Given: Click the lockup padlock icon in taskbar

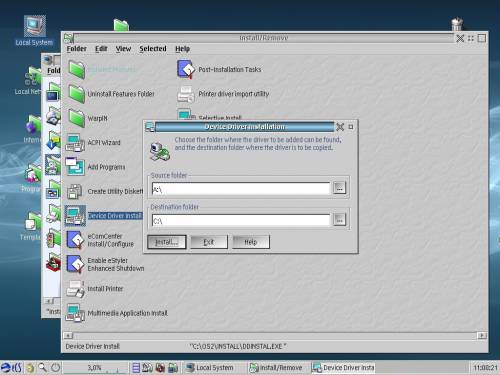Looking at the screenshot, I should [x=30, y=368].
